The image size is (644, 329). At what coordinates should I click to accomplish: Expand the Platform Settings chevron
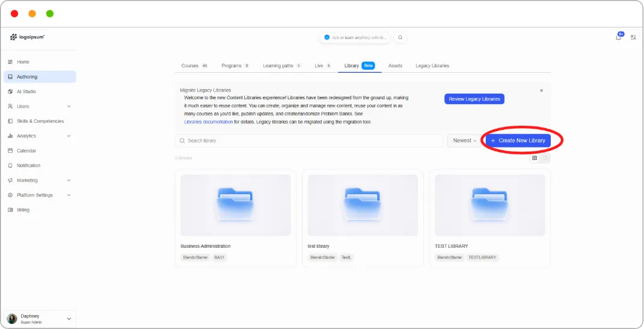pos(69,195)
